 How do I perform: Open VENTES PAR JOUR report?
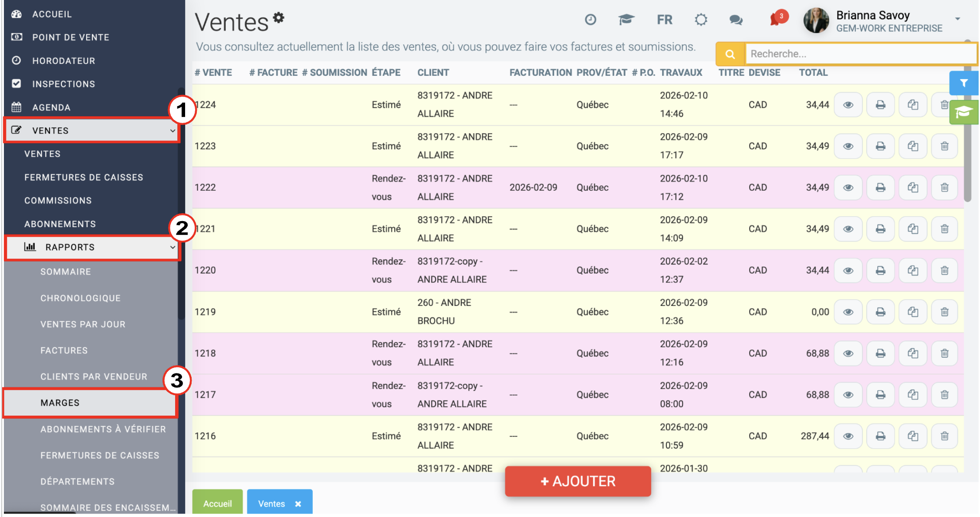tap(83, 324)
